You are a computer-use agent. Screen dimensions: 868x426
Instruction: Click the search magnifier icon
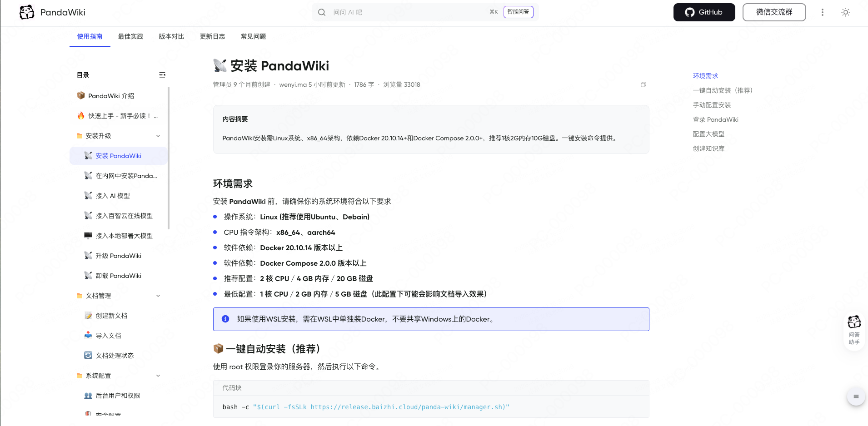[322, 12]
